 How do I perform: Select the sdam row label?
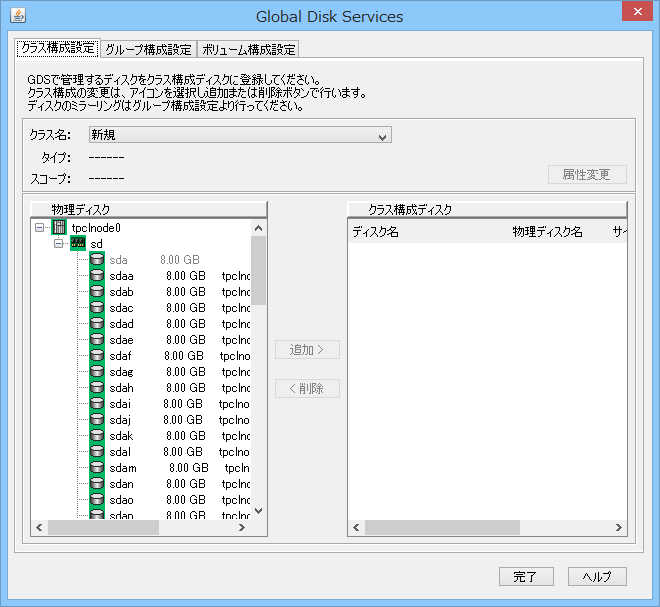point(123,468)
